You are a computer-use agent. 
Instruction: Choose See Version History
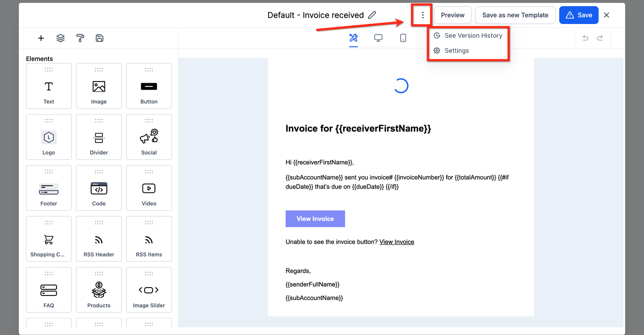pyautogui.click(x=473, y=35)
